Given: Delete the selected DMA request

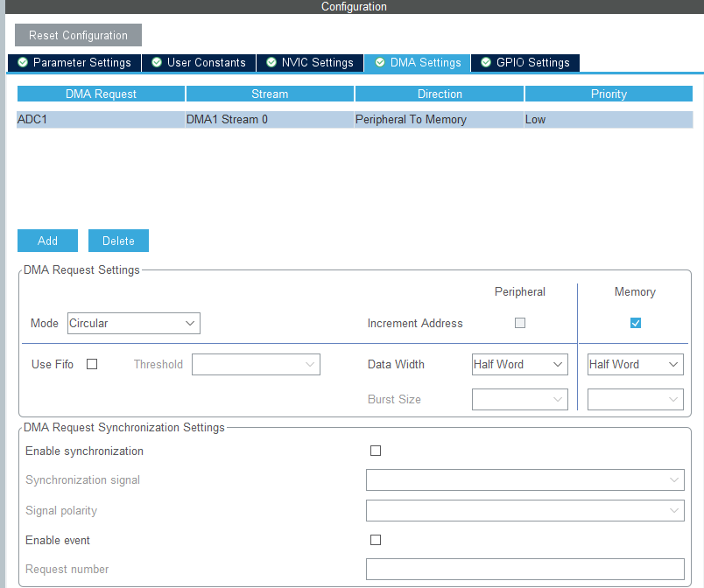Looking at the screenshot, I should coord(118,241).
